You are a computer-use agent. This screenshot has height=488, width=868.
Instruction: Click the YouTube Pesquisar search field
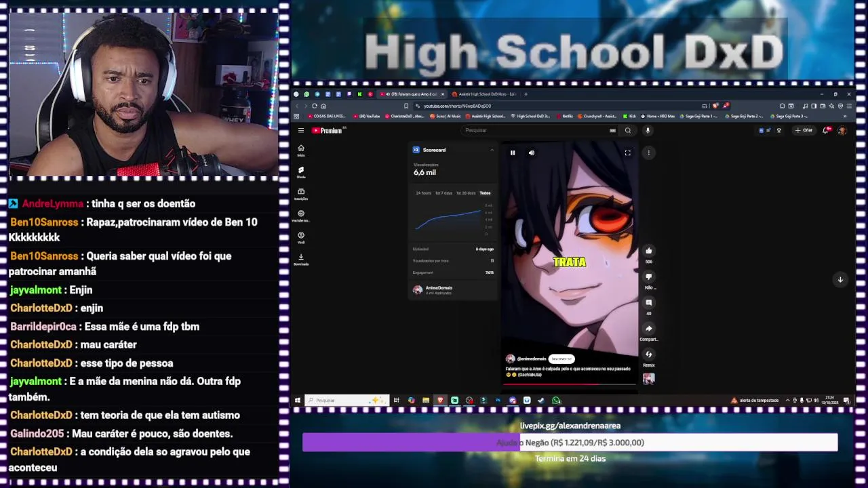[x=539, y=130]
